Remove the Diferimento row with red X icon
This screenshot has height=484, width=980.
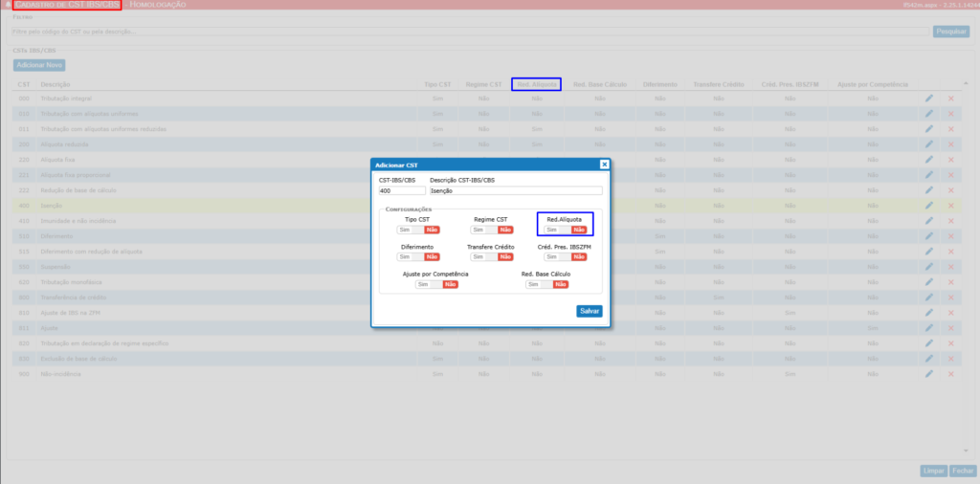(x=950, y=235)
